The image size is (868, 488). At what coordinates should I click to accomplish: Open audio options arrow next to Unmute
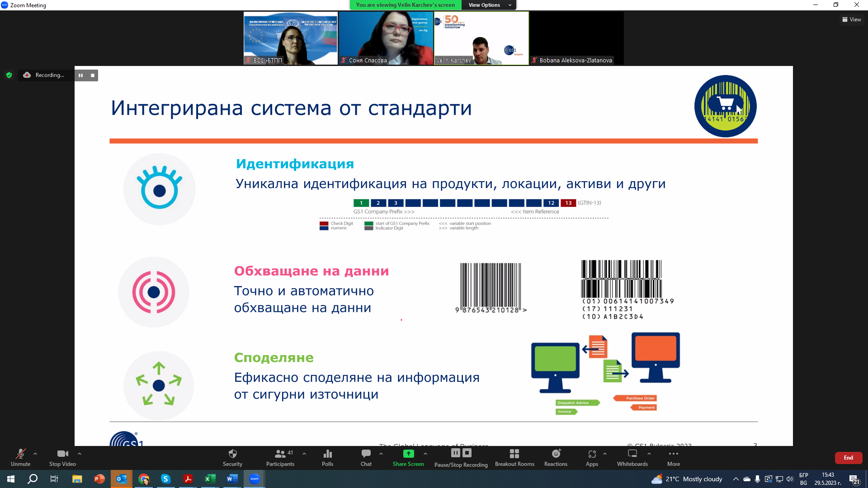(x=35, y=454)
